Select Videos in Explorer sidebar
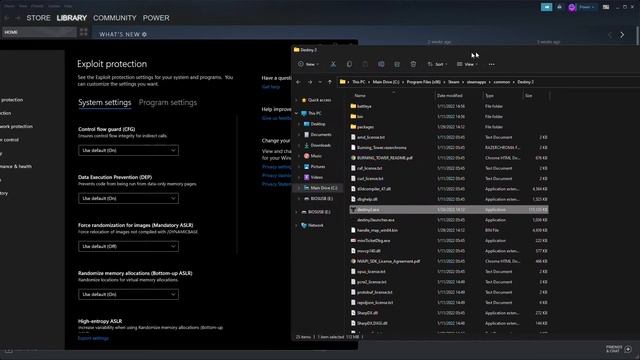 [317, 177]
